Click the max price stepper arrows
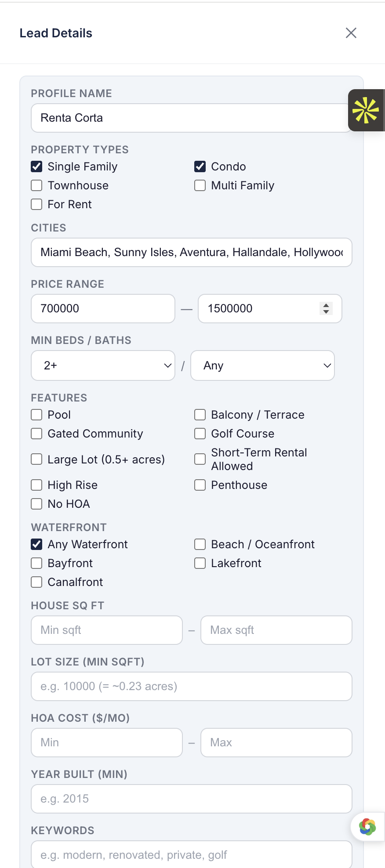 coord(326,308)
